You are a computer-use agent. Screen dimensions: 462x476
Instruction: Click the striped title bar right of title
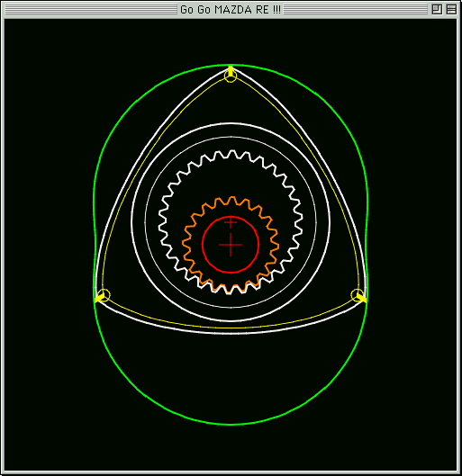(x=356, y=9)
